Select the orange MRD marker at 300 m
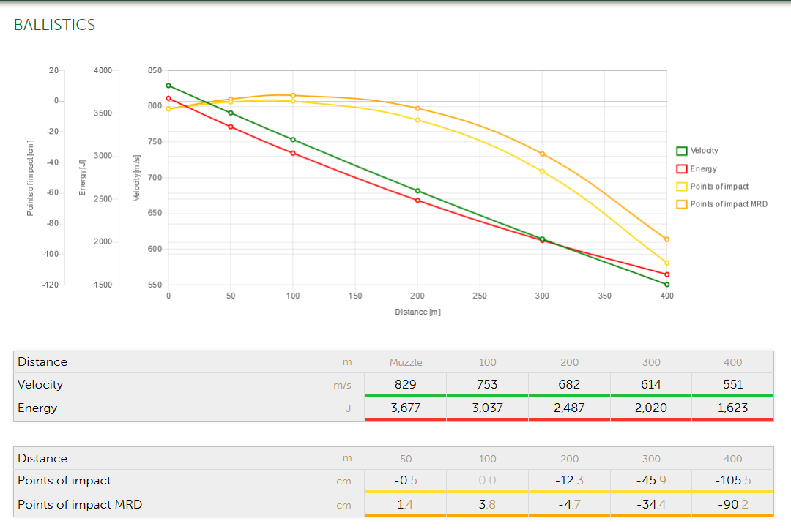Viewport: 791px width, 532px height. coord(542,154)
